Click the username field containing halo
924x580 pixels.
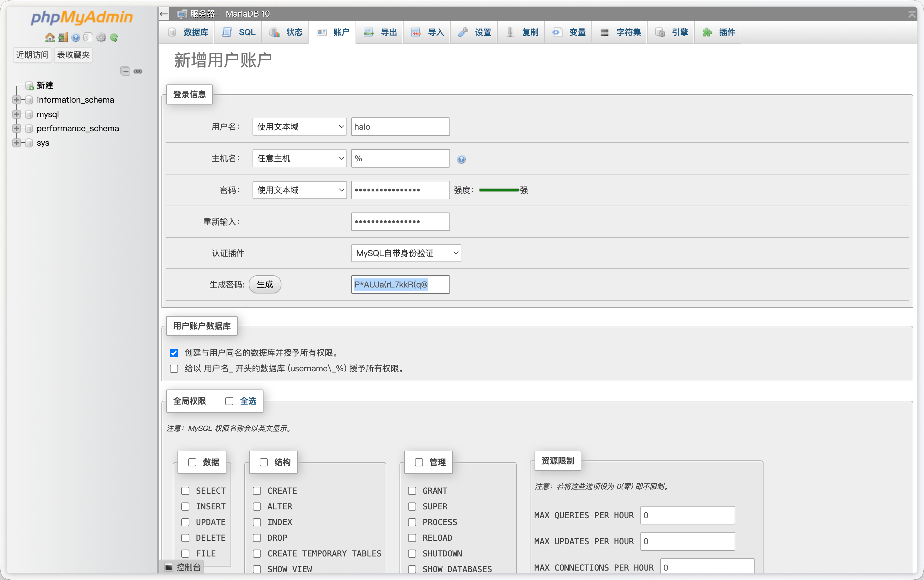click(x=400, y=126)
